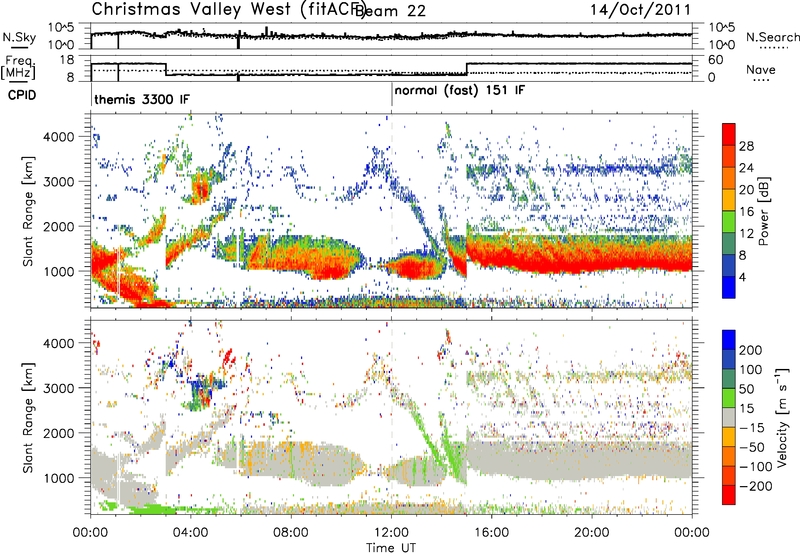Pick the red bottom segment of Velocity colorbar
Image resolution: width=800 pixels, height=554 pixels.
tap(729, 495)
